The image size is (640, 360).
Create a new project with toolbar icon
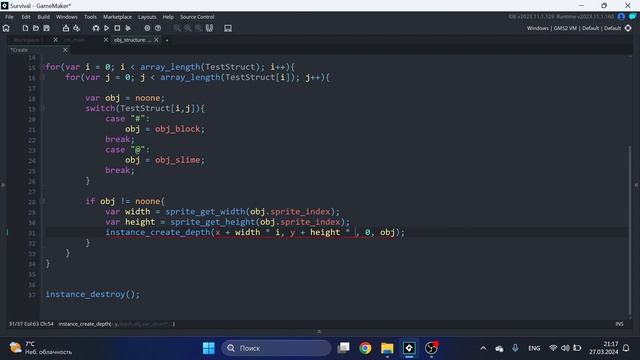pos(25,28)
